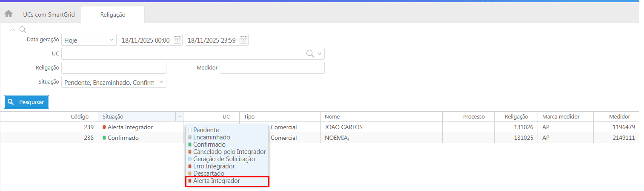
Task: Click the Religação input field
Action: [114, 68]
